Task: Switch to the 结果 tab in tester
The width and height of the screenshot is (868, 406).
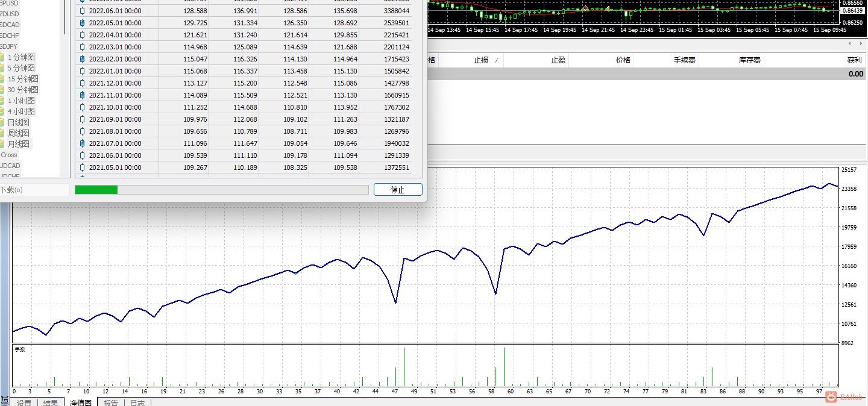Action: coord(51,402)
